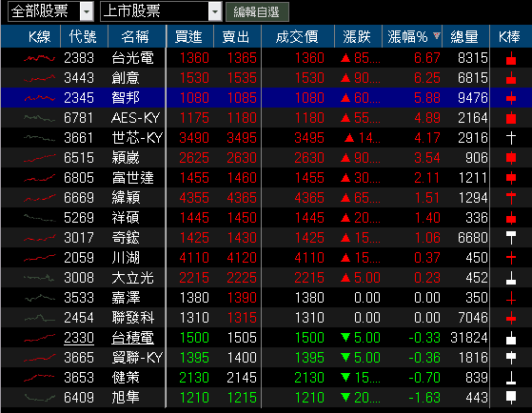The height and width of the screenshot is (413, 532).
Task: Click the 編輯自選 button
Action: click(257, 12)
